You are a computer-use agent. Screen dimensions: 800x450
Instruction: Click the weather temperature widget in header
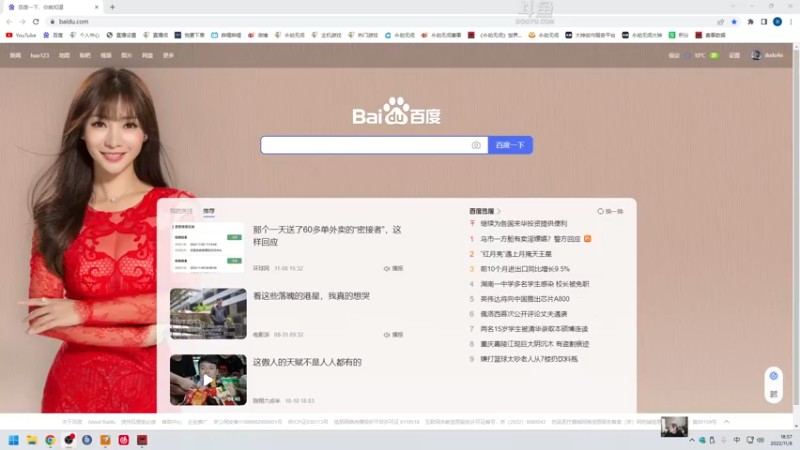pyautogui.click(x=694, y=55)
